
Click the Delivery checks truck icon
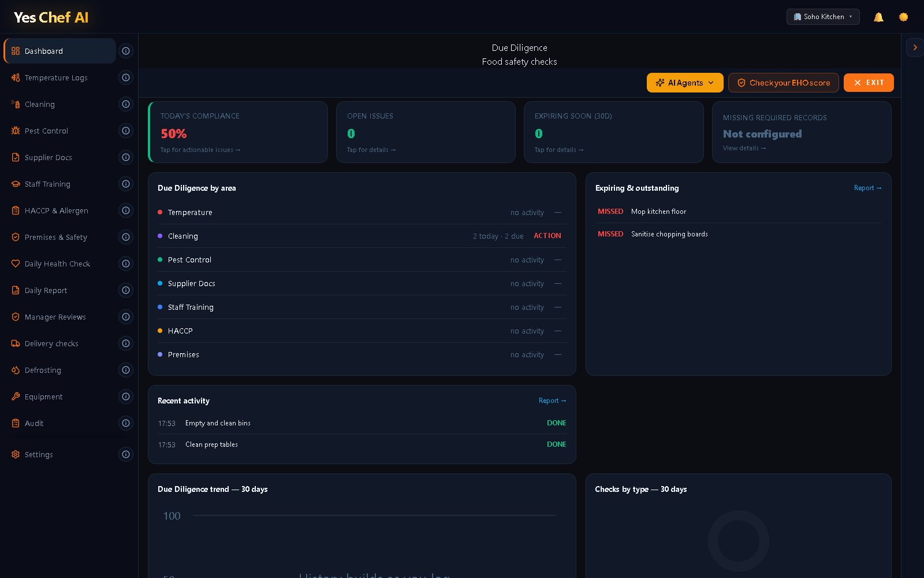coord(16,343)
